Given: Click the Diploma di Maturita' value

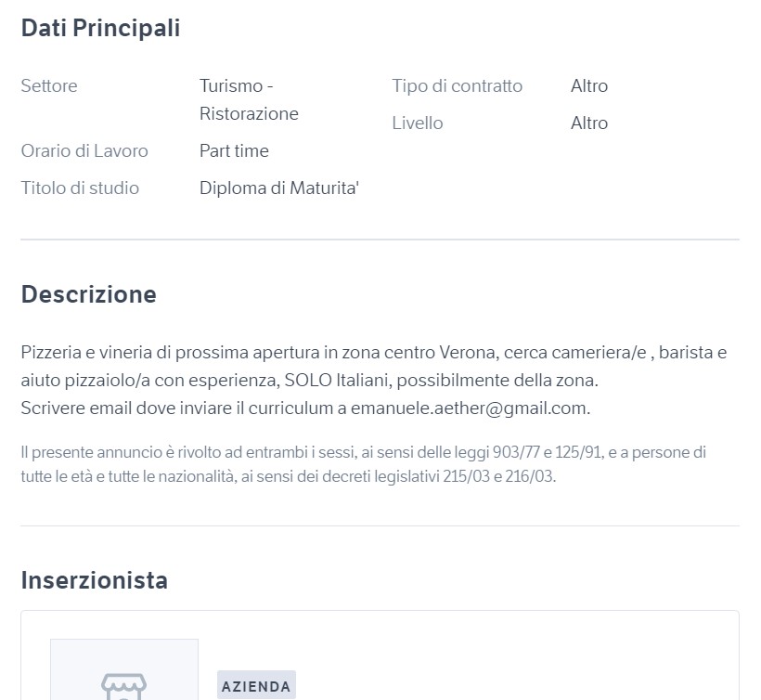Looking at the screenshot, I should click(279, 188).
